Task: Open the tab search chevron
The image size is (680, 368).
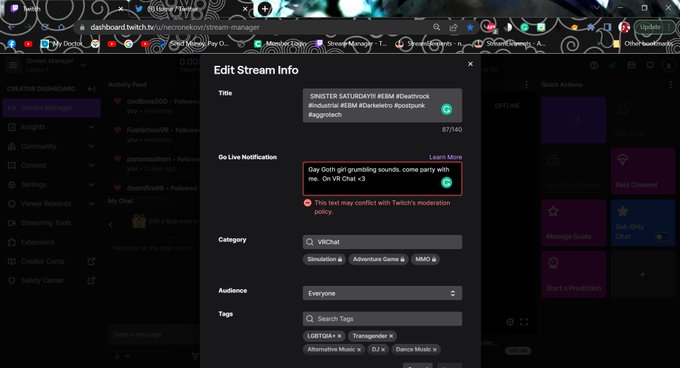Action: click(597, 8)
